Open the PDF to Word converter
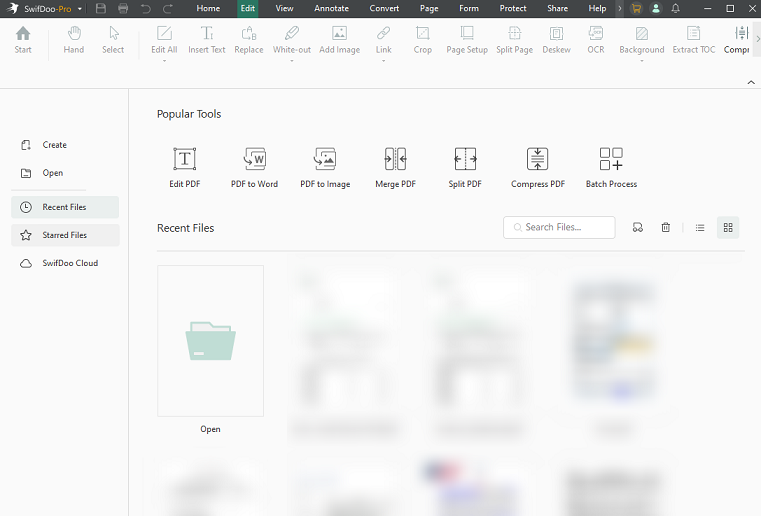 coord(254,167)
